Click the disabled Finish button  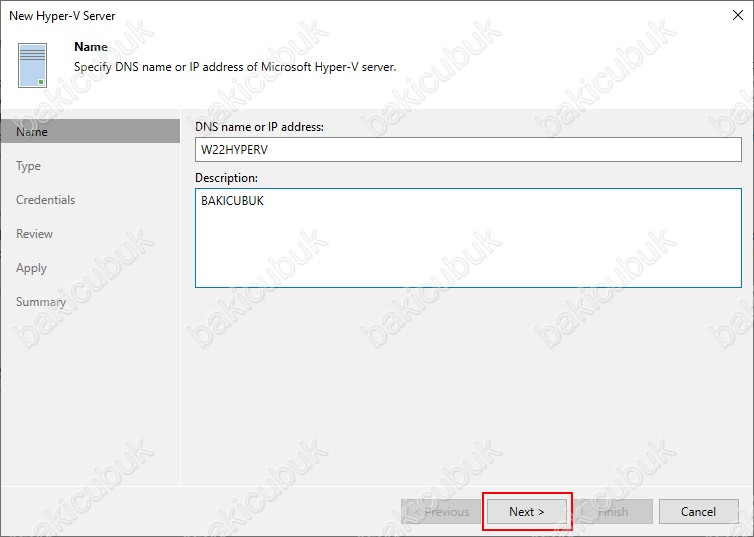coord(613,512)
